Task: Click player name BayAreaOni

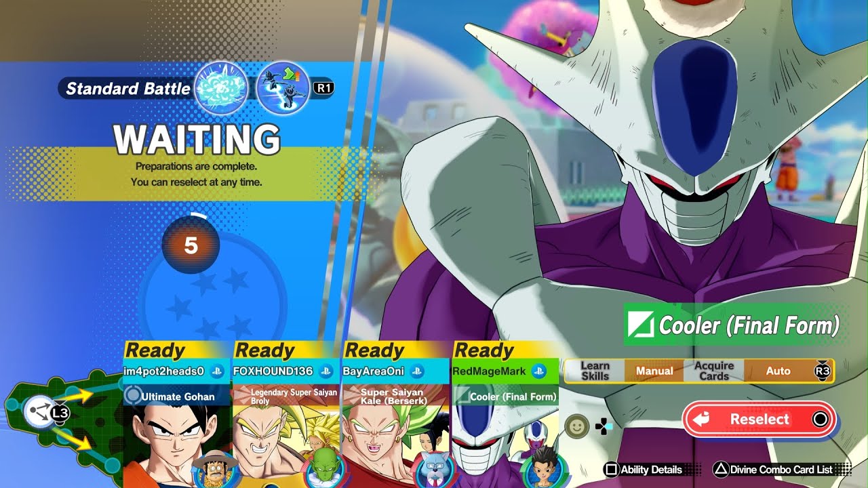Action: 374,371
